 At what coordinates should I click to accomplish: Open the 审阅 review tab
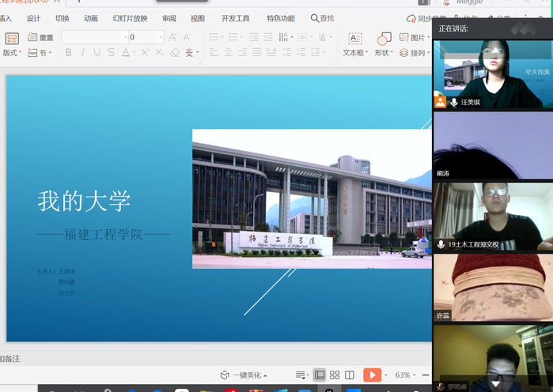(x=169, y=18)
